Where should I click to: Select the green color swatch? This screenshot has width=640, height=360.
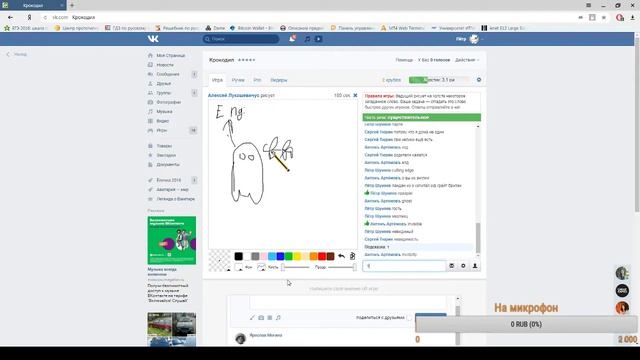point(289,256)
